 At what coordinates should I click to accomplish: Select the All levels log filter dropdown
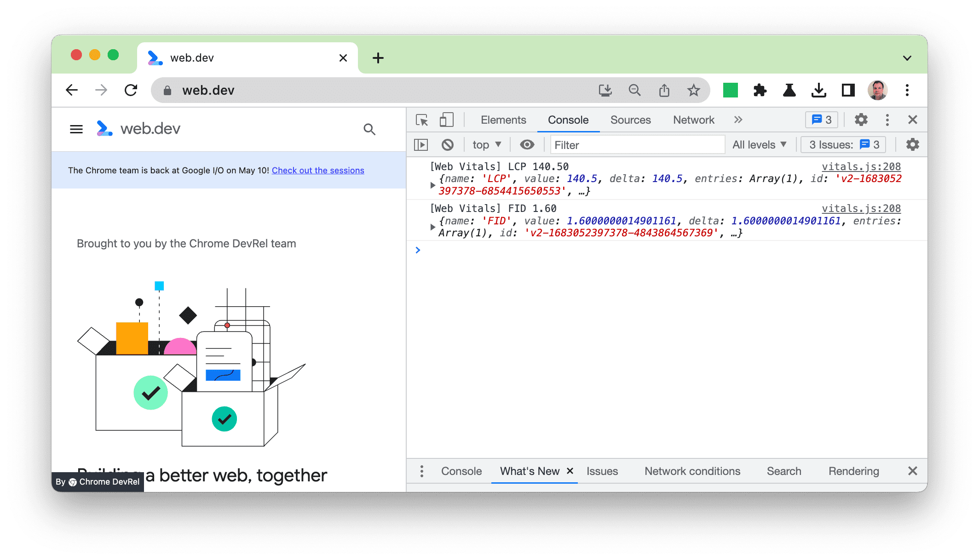tap(760, 144)
